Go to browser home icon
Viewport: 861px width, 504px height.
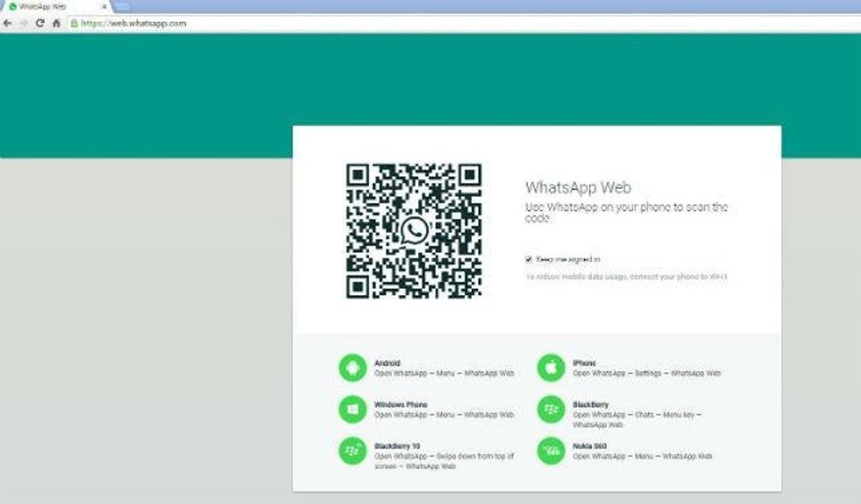click(x=56, y=23)
